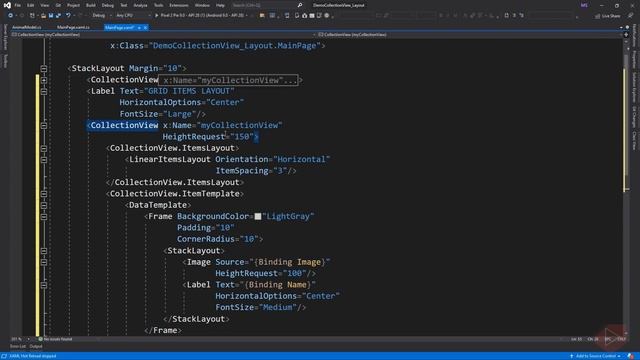Collapse the StackLayout Margin fold
This screenshot has width=640, height=360.
pyautogui.click(x=44, y=69)
